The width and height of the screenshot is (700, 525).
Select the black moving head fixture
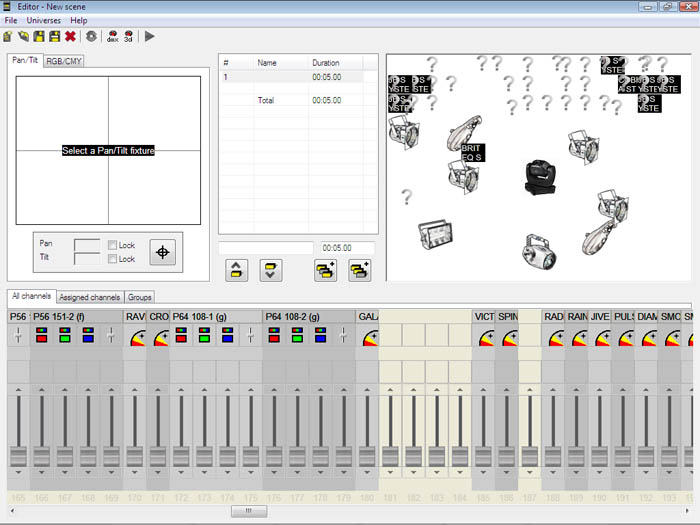[539, 177]
